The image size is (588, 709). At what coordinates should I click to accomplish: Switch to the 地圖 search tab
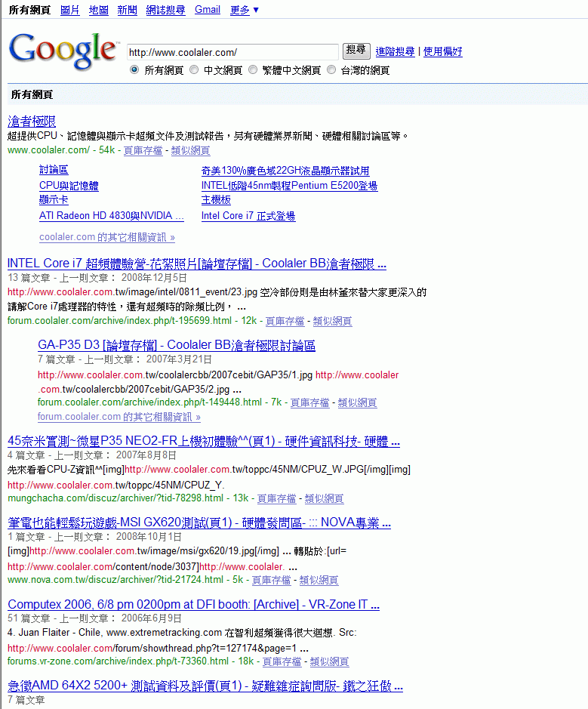coord(99,10)
